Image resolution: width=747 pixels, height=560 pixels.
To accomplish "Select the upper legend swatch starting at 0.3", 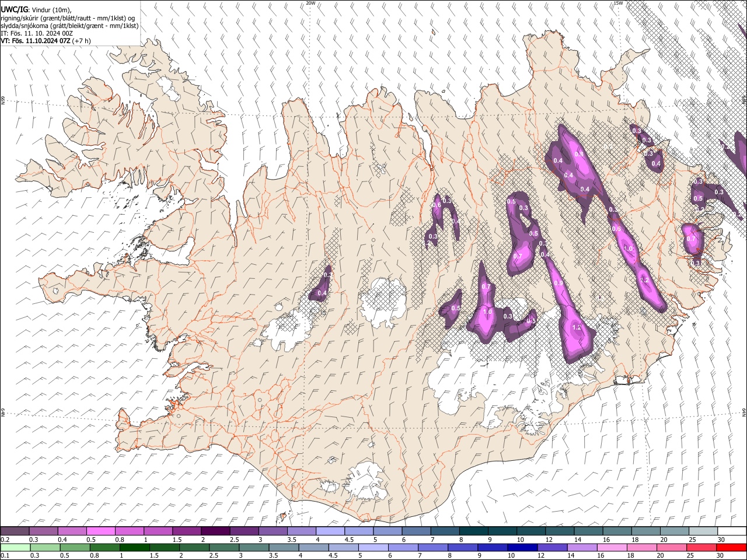I will click(x=43, y=531).
